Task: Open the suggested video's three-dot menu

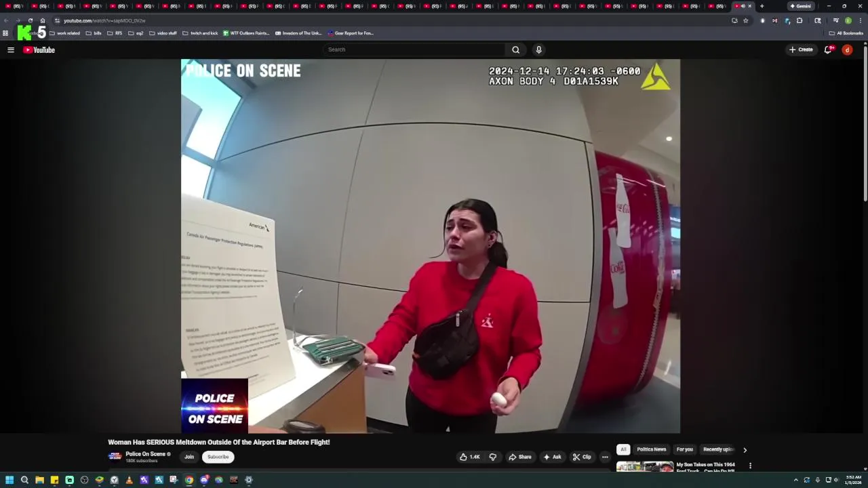Action: click(750, 466)
